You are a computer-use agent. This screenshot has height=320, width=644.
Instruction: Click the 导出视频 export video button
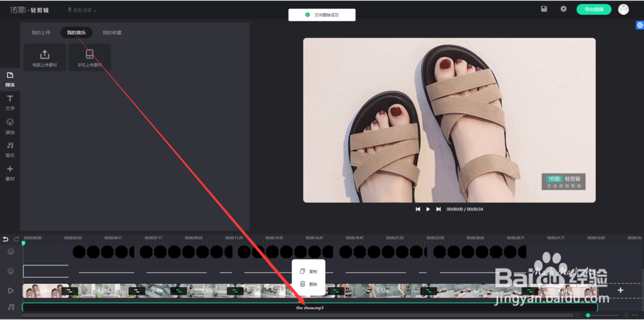pyautogui.click(x=594, y=10)
